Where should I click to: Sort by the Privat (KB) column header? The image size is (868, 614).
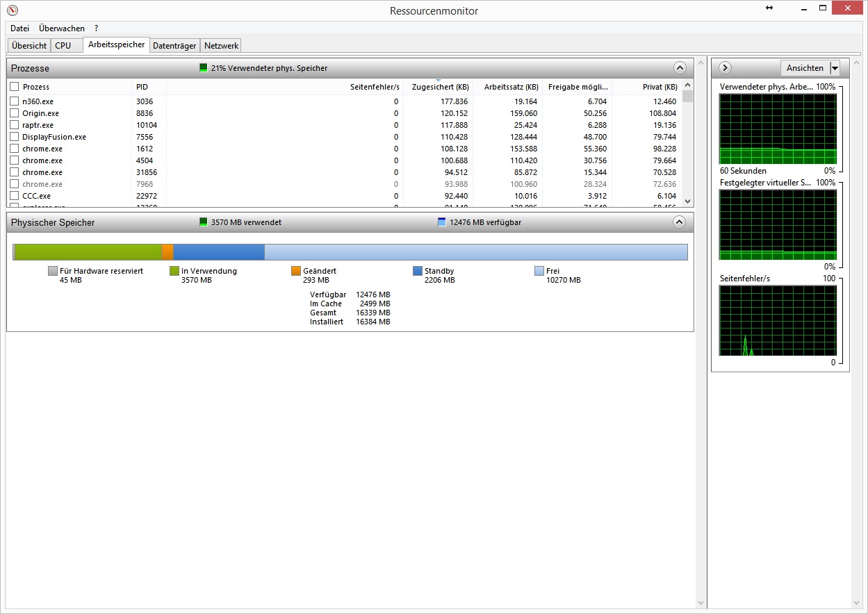point(646,87)
